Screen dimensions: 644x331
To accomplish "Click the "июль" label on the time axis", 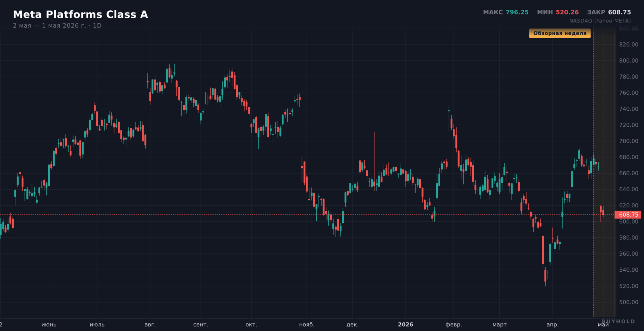I will 97,325.
